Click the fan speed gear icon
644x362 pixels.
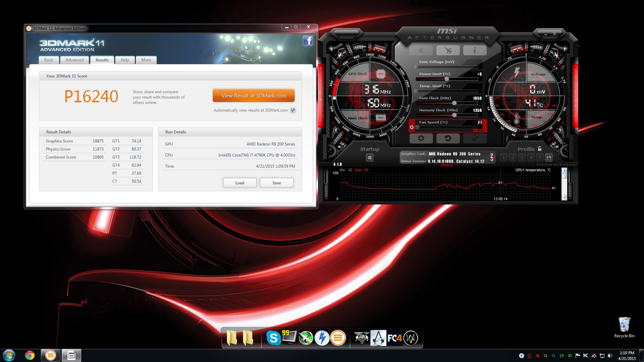click(x=412, y=127)
